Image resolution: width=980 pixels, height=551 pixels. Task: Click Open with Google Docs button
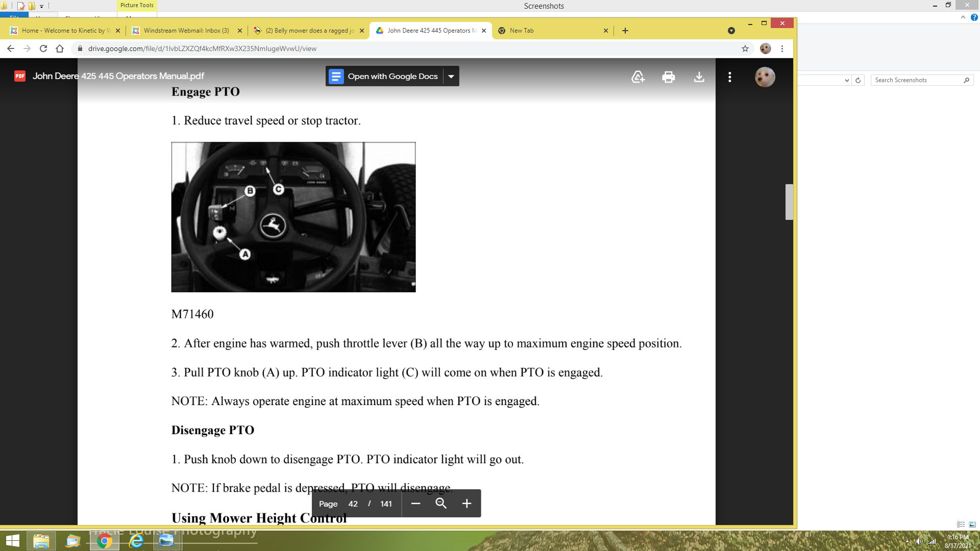pyautogui.click(x=384, y=77)
